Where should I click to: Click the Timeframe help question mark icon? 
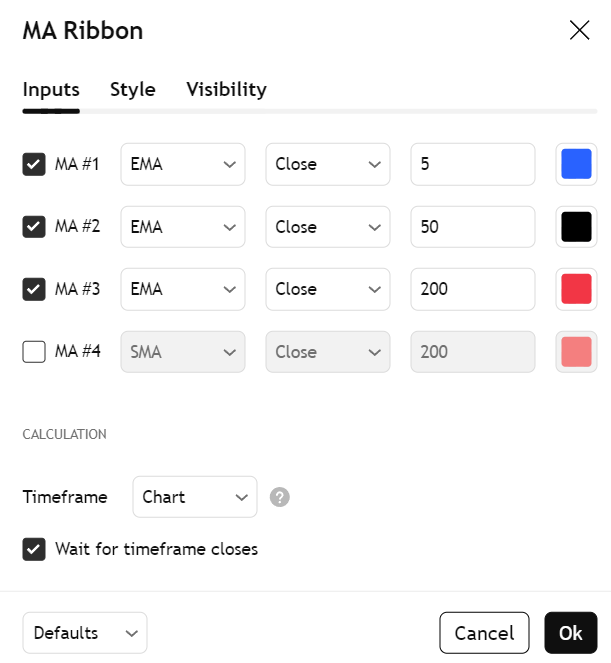[x=280, y=497]
